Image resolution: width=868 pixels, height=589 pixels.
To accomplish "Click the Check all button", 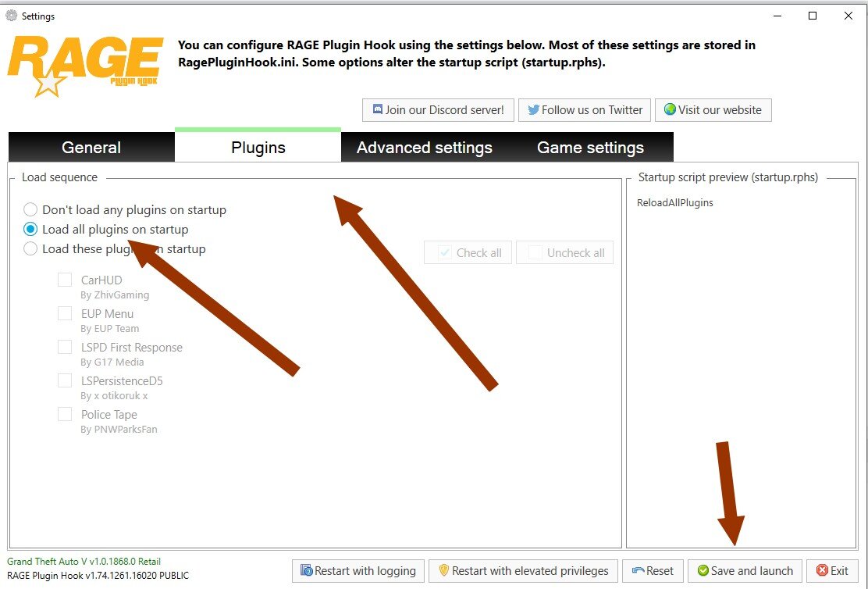I will tap(468, 252).
